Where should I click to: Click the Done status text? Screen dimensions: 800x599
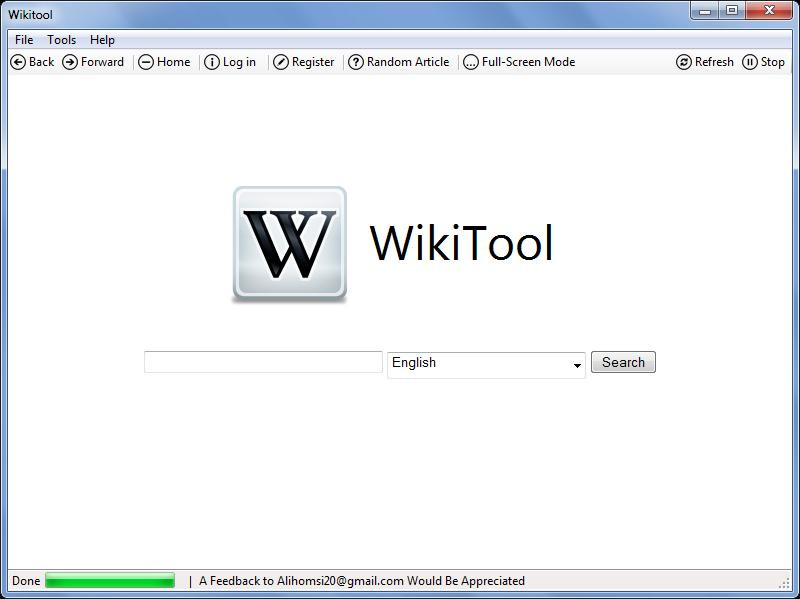click(26, 581)
